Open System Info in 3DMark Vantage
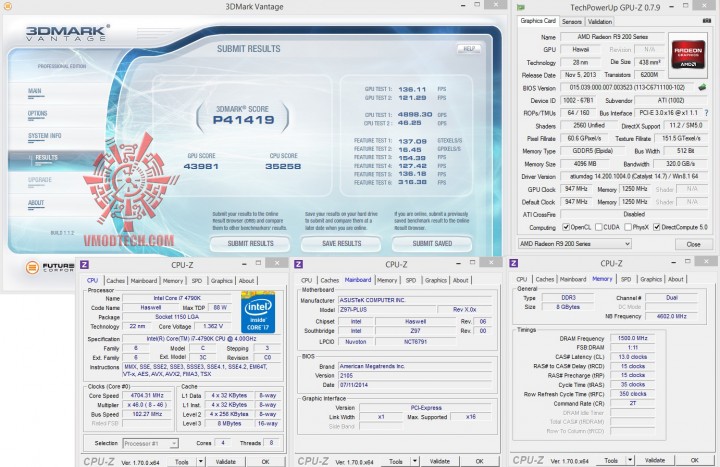Screen dimensions: 720x467 tap(45, 136)
